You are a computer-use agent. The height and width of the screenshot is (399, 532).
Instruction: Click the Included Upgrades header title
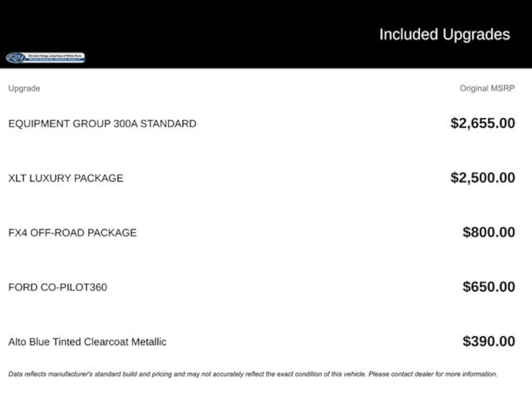(x=444, y=34)
